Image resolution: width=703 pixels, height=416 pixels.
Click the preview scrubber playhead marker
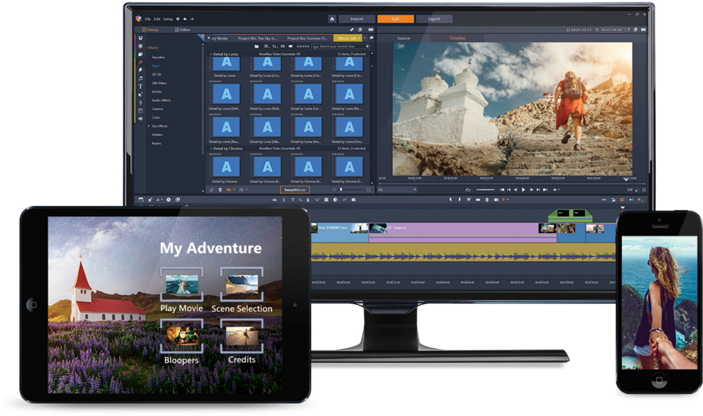[x=626, y=180]
